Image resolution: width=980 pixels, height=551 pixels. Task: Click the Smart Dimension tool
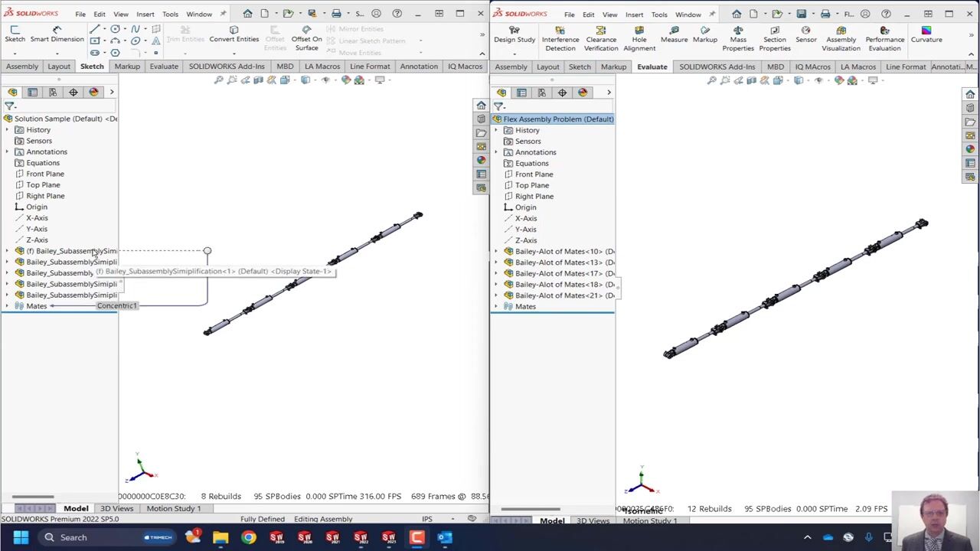(57, 34)
